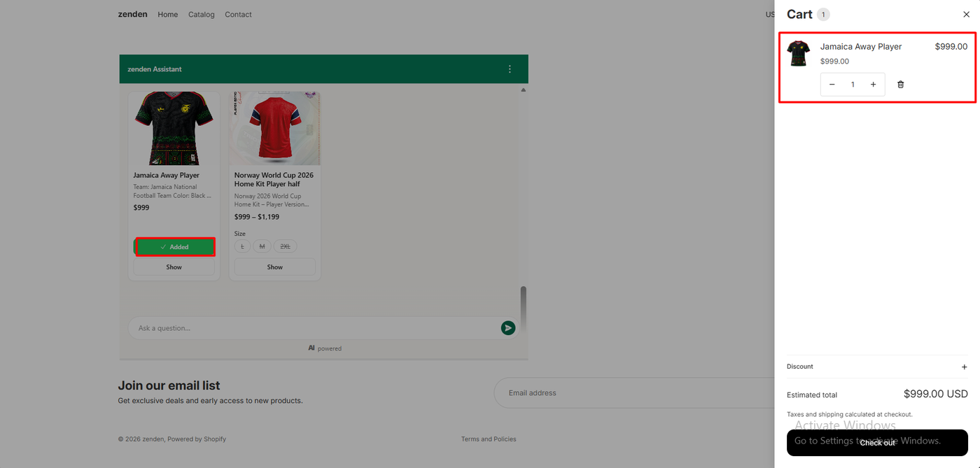
Task: Click the chat panel scrollbar thumb
Action: [523, 308]
